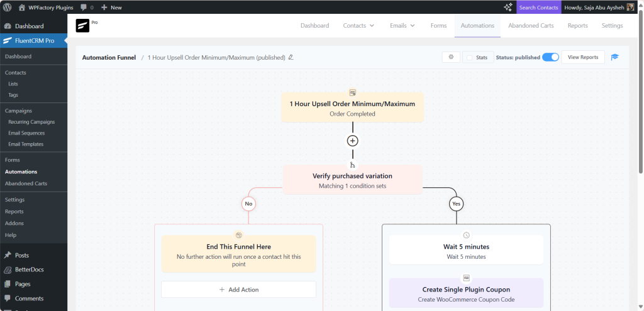644x311 pixels.
Task: Open Contacts in the sidebar submenu
Action: tap(16, 73)
